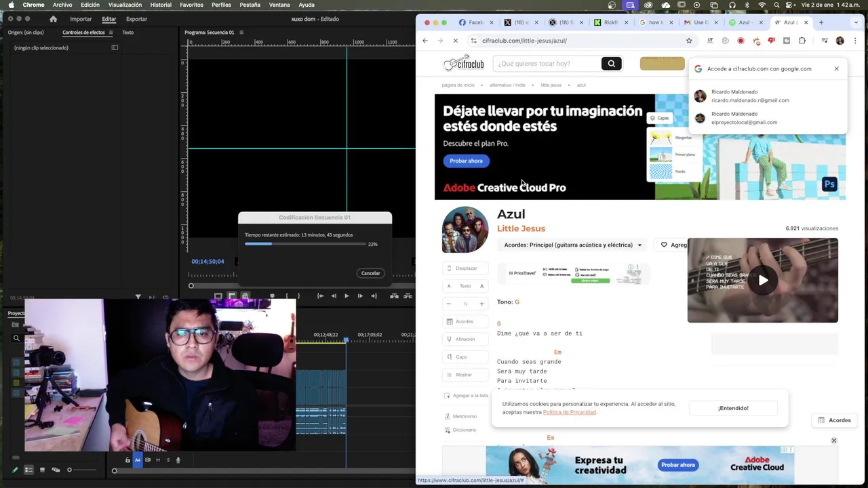Click the Lift button in Program monitor
The image size is (868, 488).
[394, 296]
